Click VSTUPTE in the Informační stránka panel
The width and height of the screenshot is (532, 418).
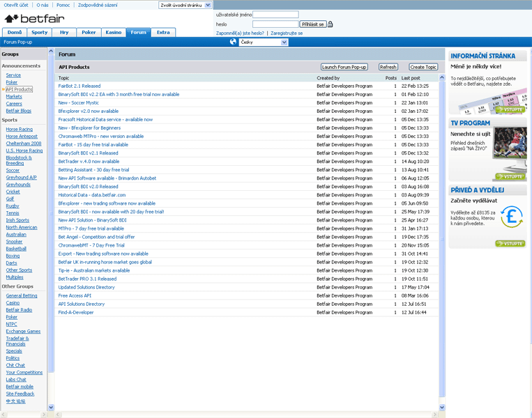(510, 109)
